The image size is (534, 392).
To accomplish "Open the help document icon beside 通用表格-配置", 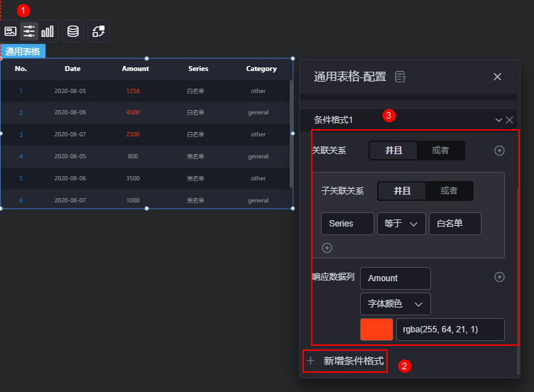I will [400, 77].
